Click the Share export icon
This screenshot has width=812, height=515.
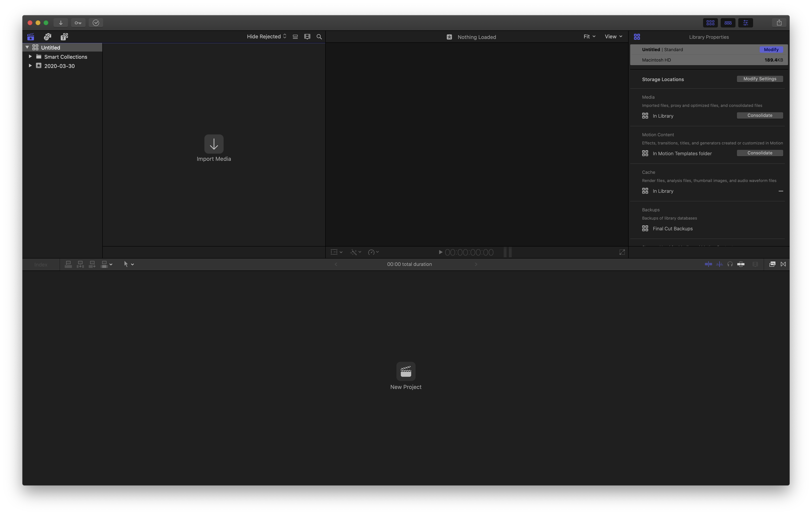point(779,23)
